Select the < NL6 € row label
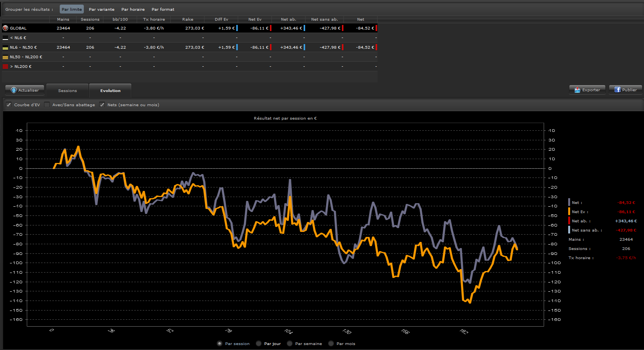Screen dimensions: 644x350 pos(18,38)
